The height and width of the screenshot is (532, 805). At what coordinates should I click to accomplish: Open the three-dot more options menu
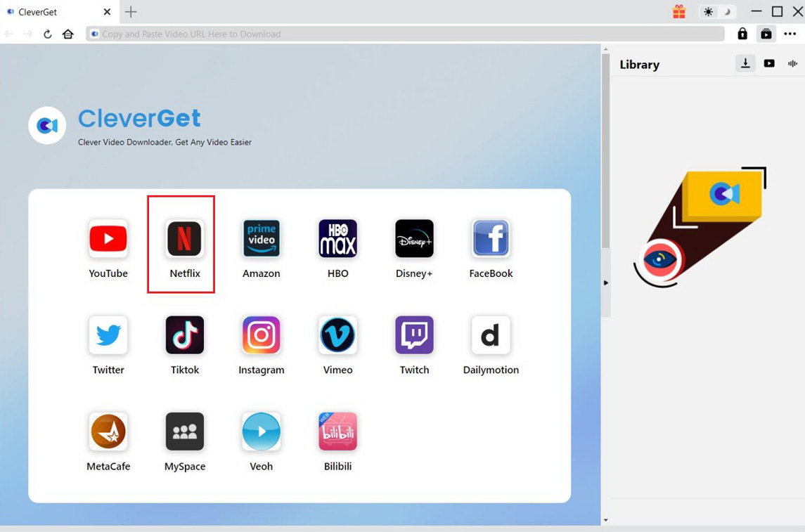pos(790,34)
